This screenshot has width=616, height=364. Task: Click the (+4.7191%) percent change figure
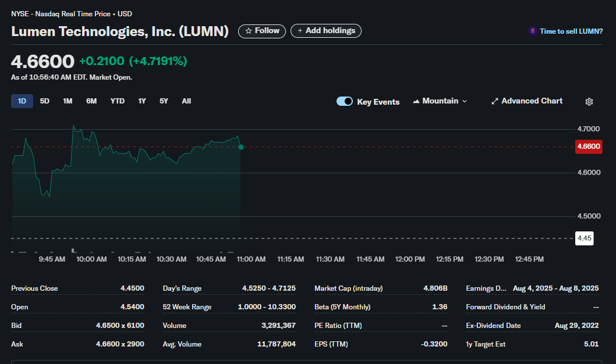[x=158, y=61]
